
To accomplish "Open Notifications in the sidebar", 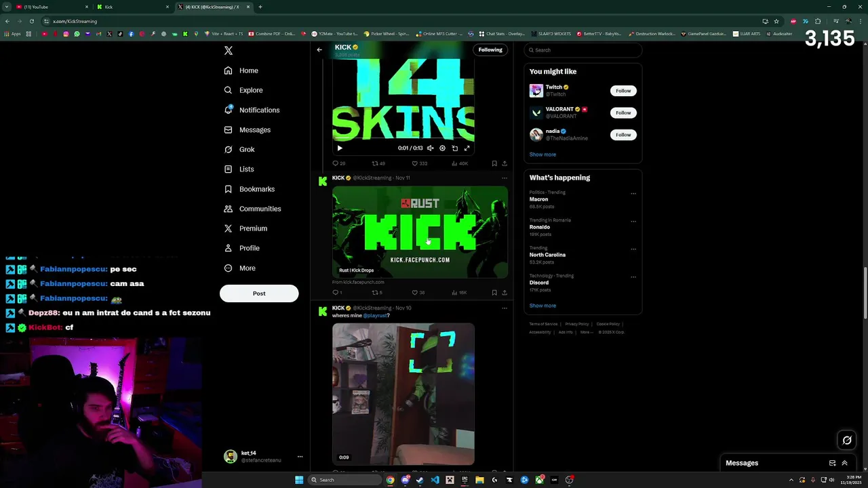I will coord(252,110).
